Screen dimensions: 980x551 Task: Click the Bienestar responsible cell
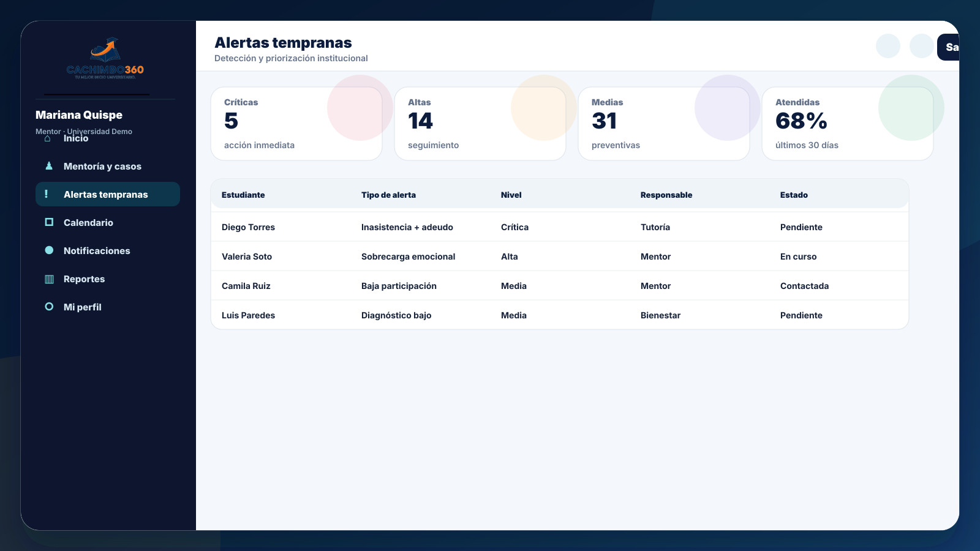[660, 315]
